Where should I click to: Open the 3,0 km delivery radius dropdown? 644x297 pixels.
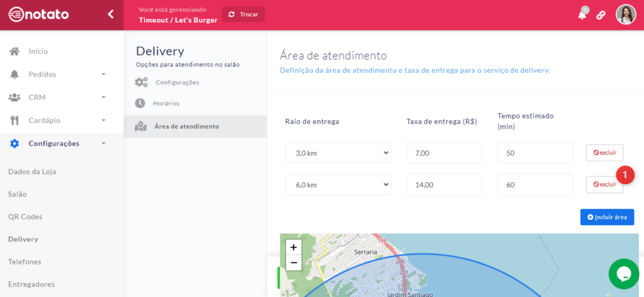(338, 153)
